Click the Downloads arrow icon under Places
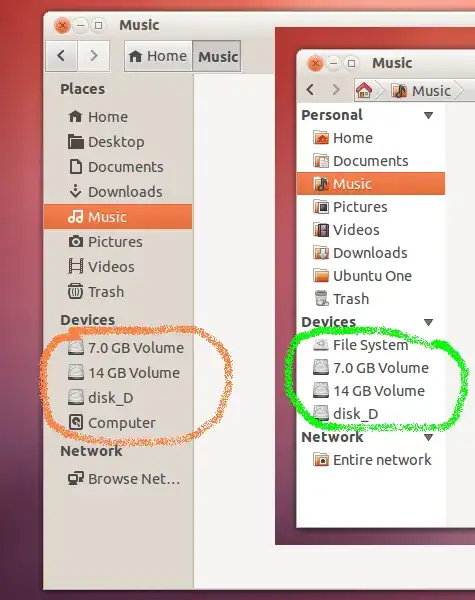 click(x=75, y=191)
